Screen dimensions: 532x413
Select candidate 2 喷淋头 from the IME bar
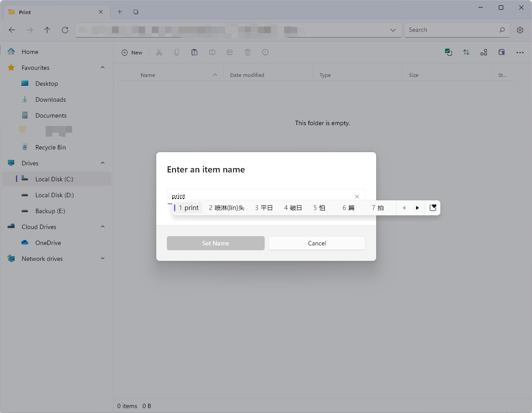click(x=227, y=207)
